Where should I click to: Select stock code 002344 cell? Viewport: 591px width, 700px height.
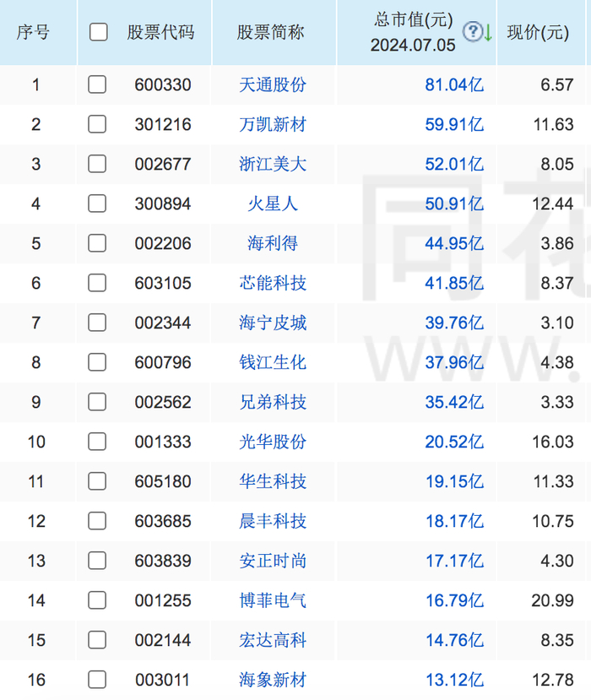(163, 323)
